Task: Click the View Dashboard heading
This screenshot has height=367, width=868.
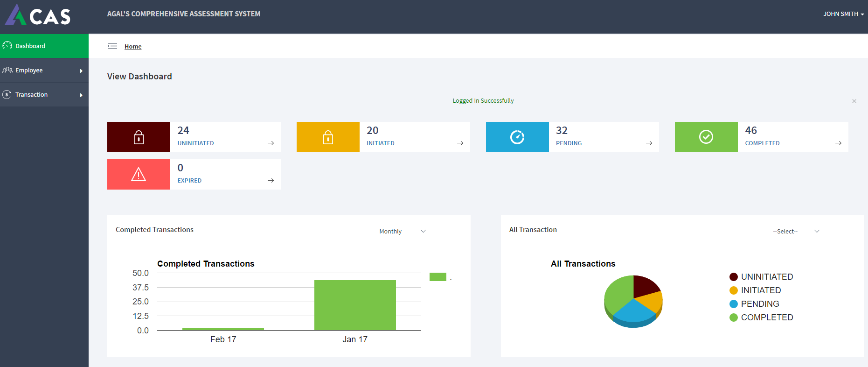Action: point(139,76)
